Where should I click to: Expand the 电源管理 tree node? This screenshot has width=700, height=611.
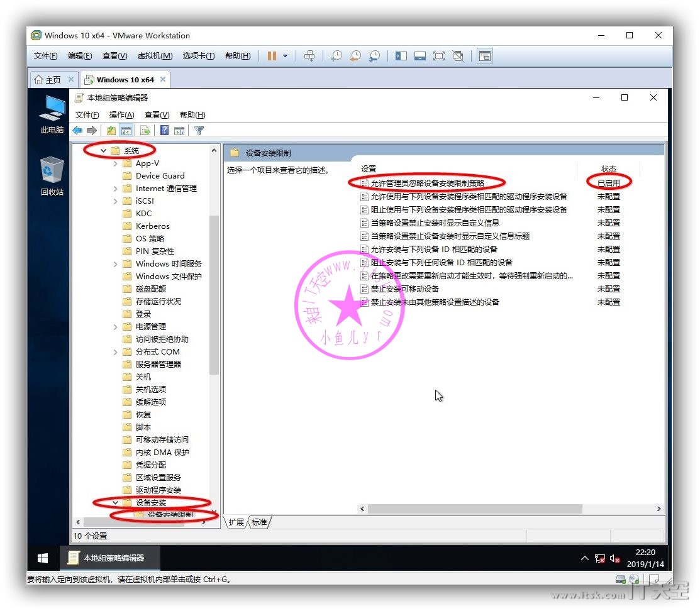pos(115,327)
